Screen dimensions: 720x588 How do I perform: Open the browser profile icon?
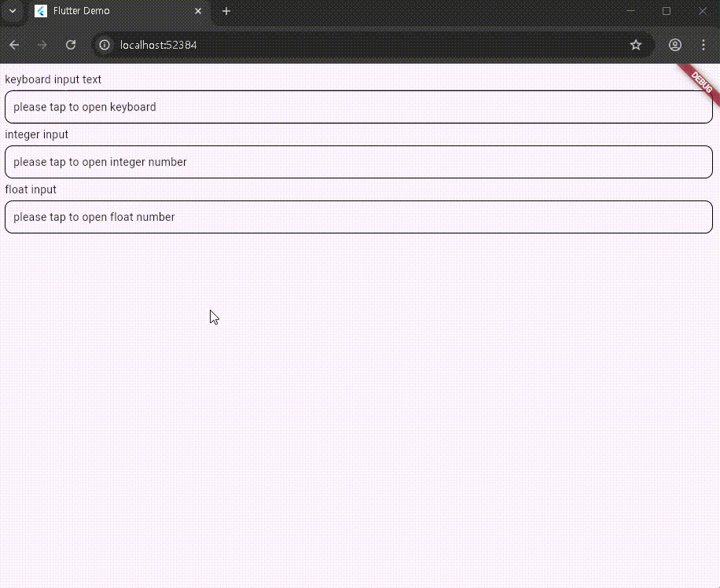[675, 45]
